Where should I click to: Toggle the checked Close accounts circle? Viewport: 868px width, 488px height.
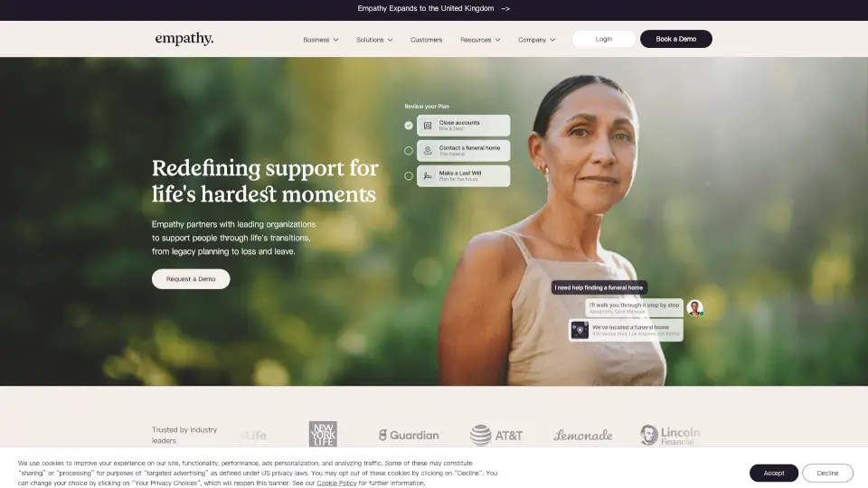click(409, 126)
